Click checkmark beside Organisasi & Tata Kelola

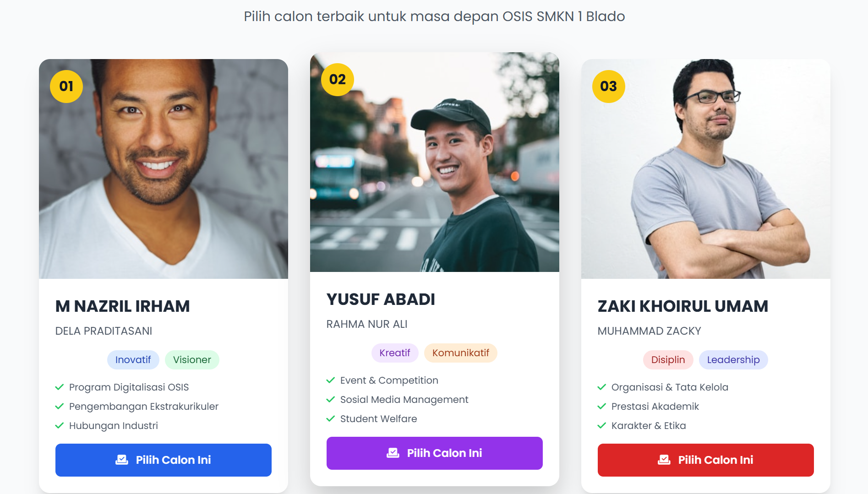coord(602,387)
